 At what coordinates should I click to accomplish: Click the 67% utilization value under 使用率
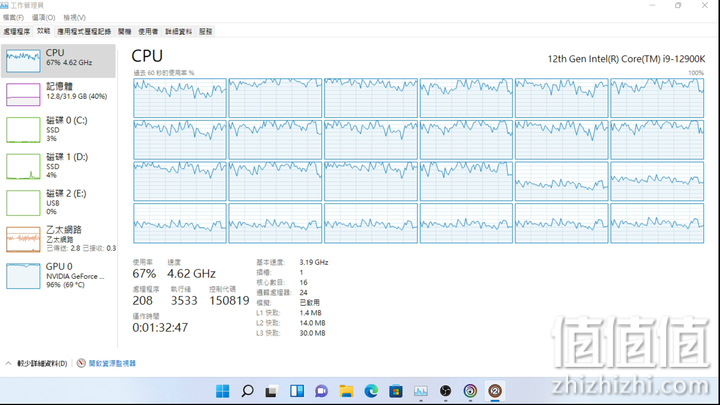(x=144, y=274)
